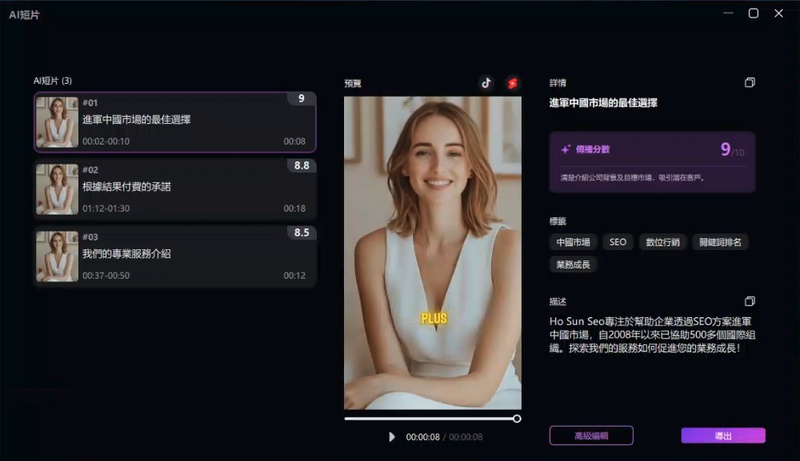Click duration 00:18 of clip #02
Screen dimensions: 800x461
pos(294,208)
